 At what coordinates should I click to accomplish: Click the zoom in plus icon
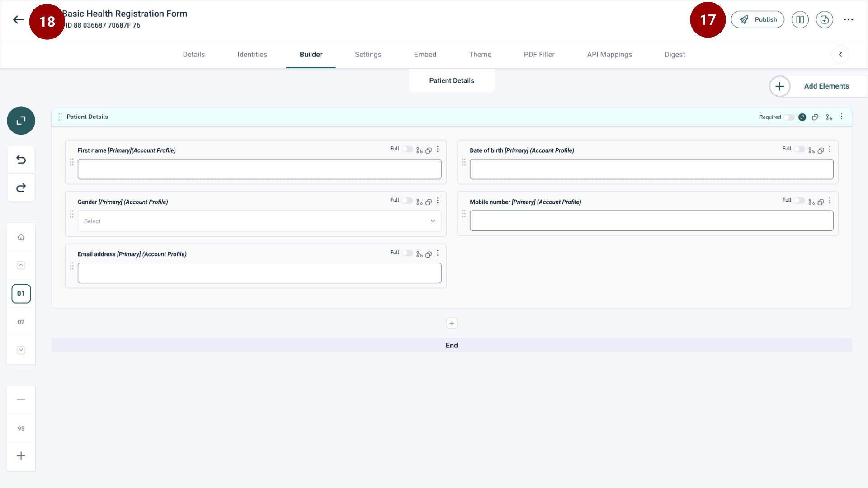click(x=21, y=456)
